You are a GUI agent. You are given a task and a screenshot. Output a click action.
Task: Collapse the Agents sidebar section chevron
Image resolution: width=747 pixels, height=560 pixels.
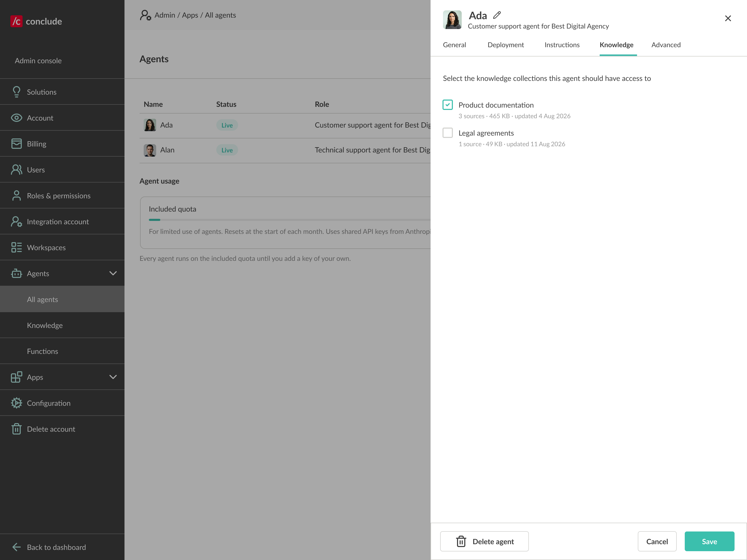113,274
